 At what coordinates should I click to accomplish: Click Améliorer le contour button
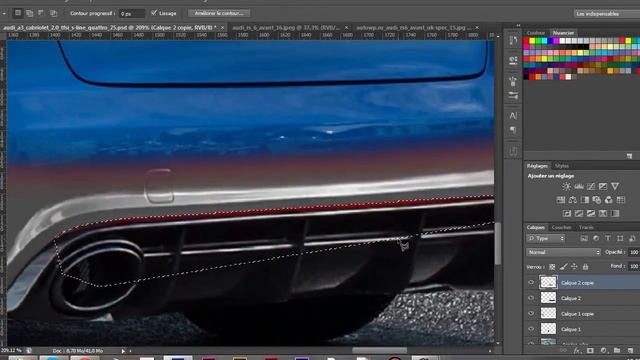tap(219, 13)
